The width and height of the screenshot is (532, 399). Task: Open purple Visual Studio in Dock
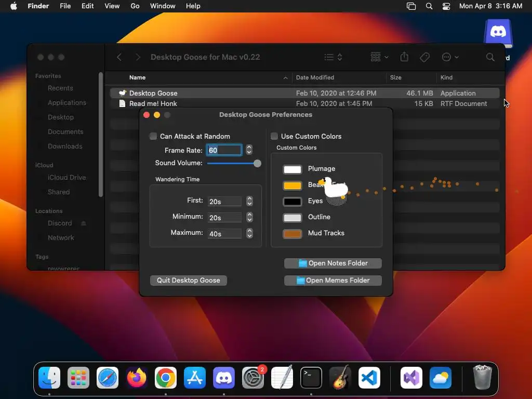click(x=411, y=378)
